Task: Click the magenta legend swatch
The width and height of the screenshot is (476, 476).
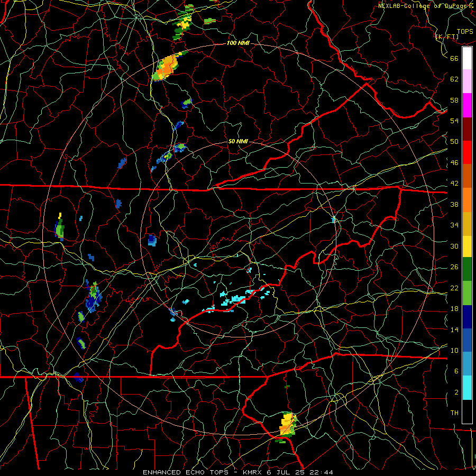Action: coord(467,105)
